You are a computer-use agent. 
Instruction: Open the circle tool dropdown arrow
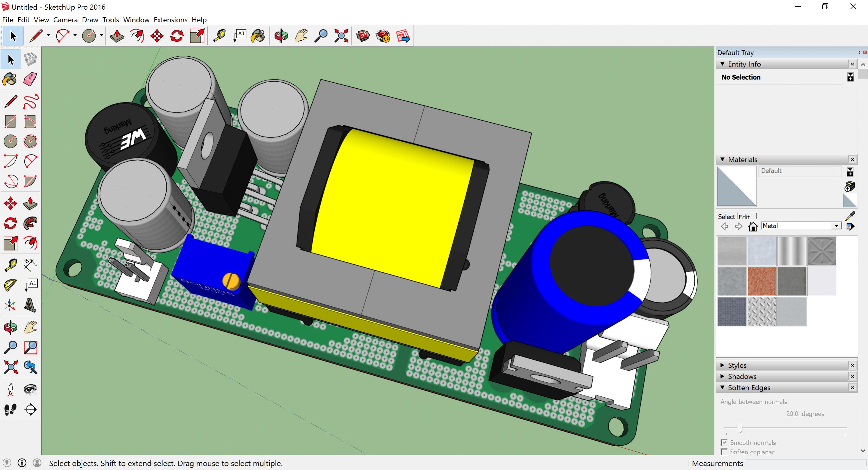101,35
